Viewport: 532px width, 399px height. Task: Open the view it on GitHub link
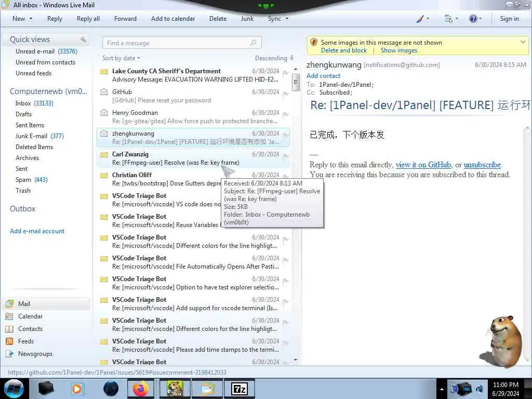(423, 165)
